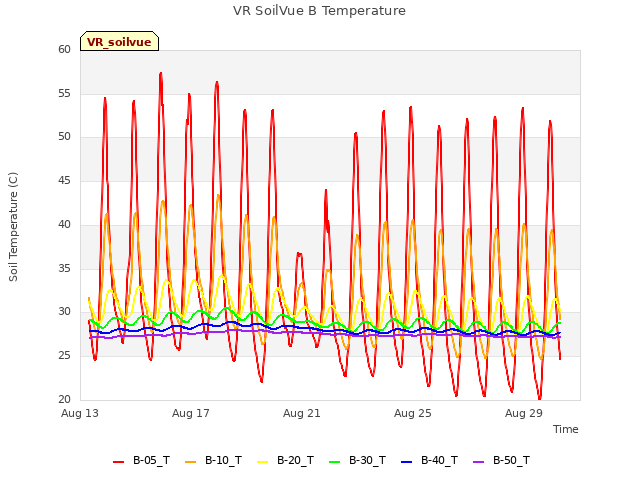Toggle the B-20_T legend entry
Viewport: 640px width, 480px height.
tap(285, 460)
